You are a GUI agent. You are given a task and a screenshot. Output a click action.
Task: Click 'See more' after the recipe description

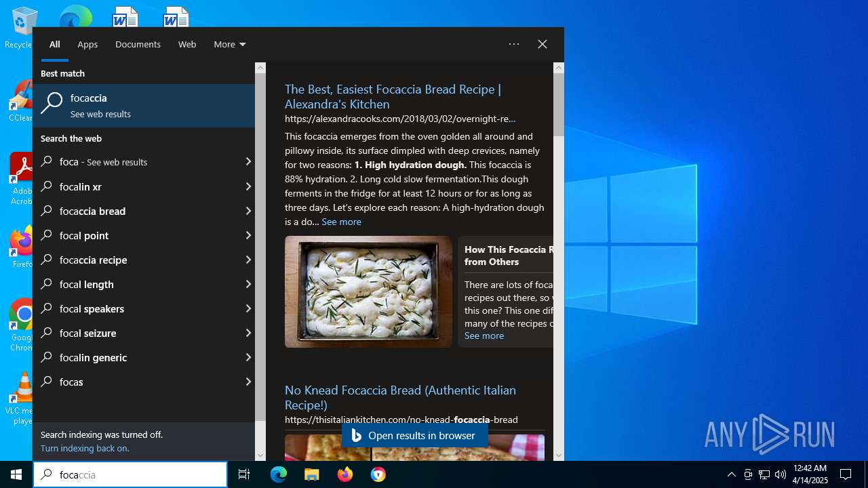pyautogui.click(x=341, y=222)
